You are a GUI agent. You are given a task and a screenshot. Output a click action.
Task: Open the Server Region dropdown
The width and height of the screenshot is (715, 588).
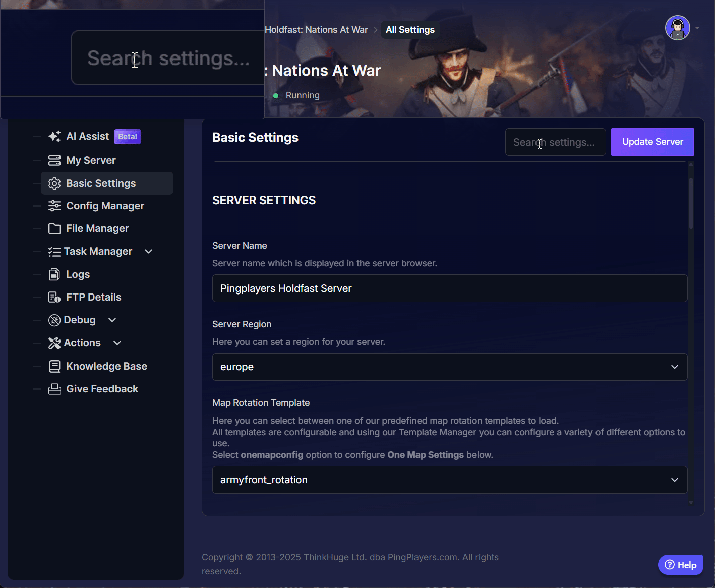450,367
